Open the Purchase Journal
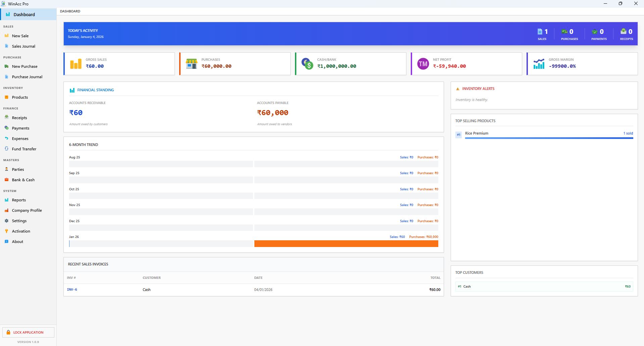This screenshot has height=346, width=644. [x=27, y=77]
